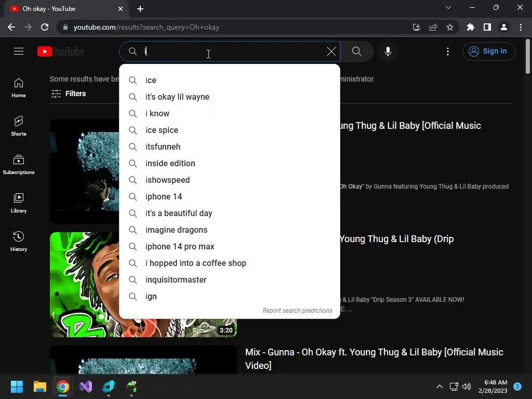This screenshot has width=532, height=399.
Task: Open Visual Studio from taskbar
Action: point(86,387)
